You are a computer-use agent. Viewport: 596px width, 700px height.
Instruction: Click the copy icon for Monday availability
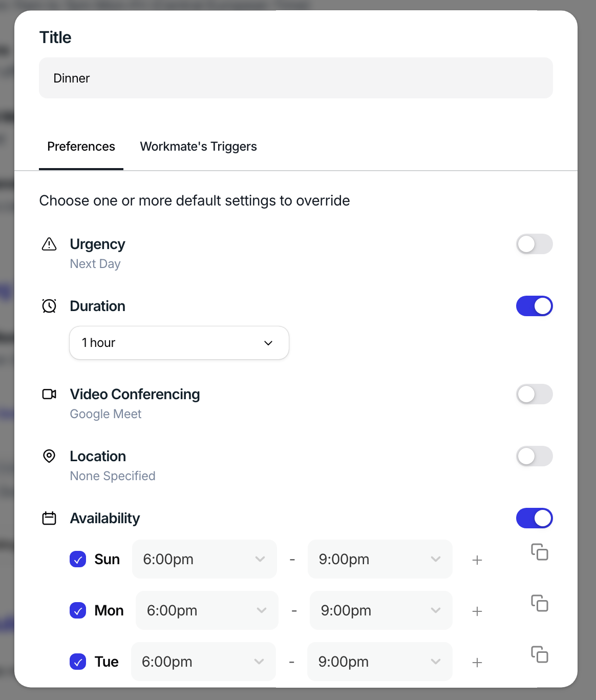(539, 603)
